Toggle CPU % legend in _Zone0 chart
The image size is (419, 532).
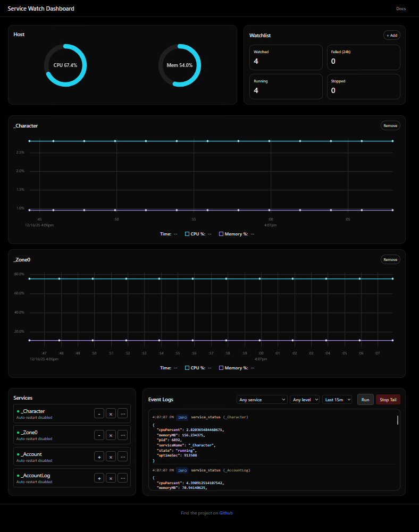pos(195,368)
